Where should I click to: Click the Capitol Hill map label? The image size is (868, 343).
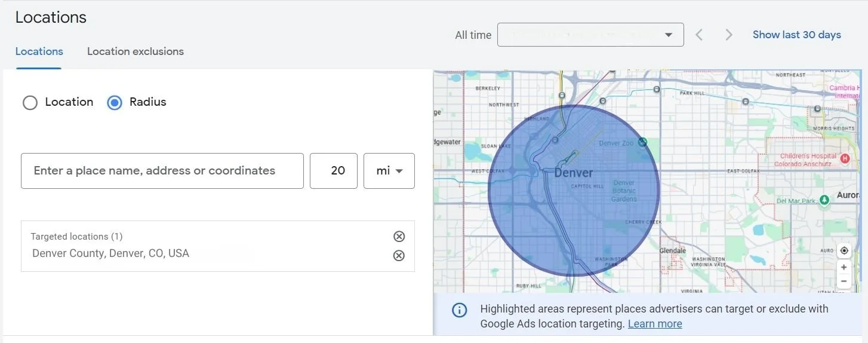tap(587, 186)
